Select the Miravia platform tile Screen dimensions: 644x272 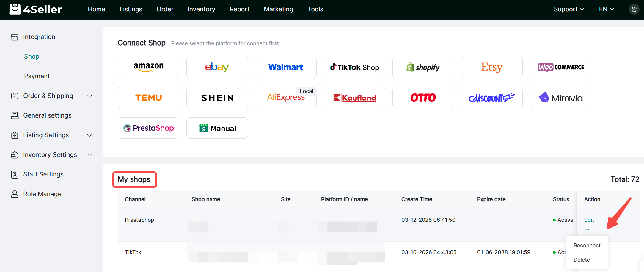coord(560,98)
